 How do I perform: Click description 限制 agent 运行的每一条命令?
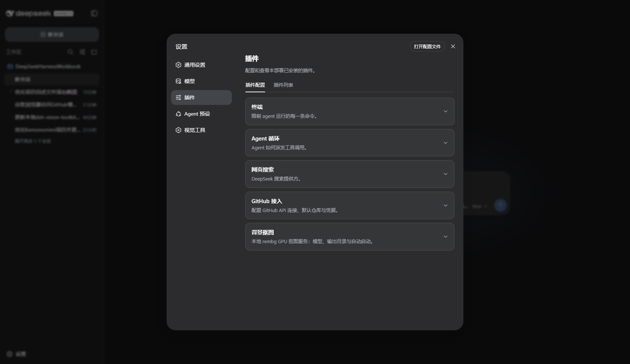284,116
